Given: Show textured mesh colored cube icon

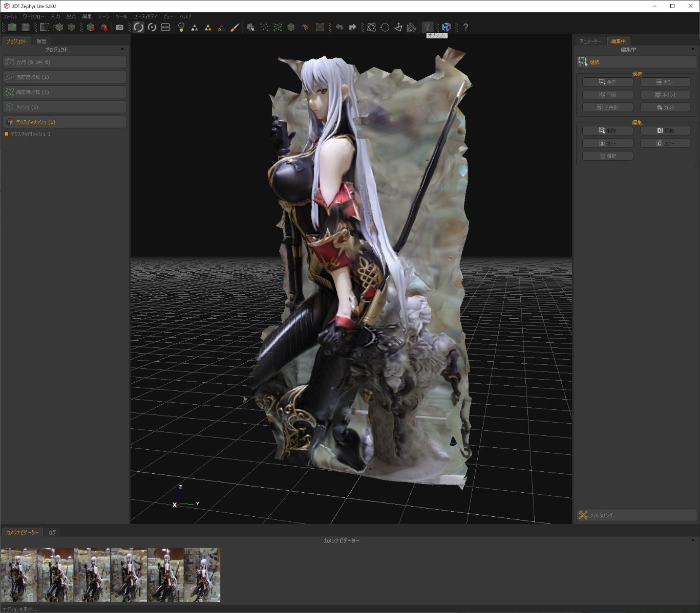Looking at the screenshot, I should coord(305,27).
